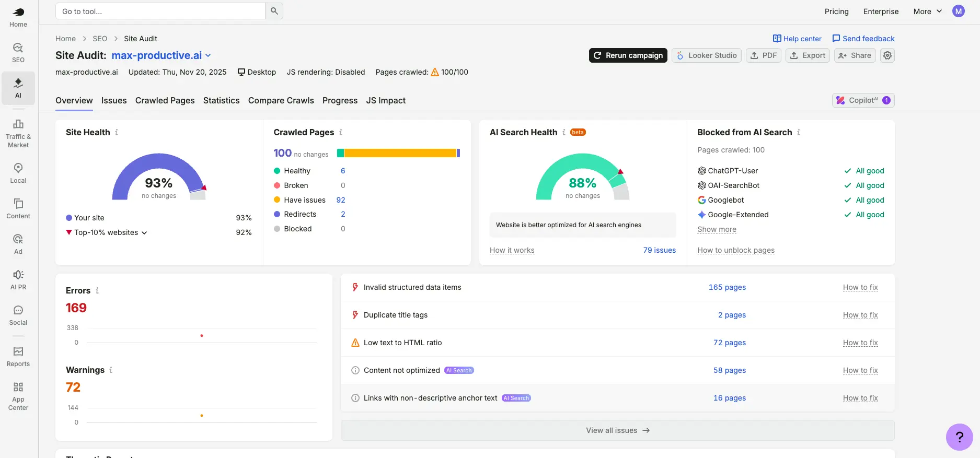The width and height of the screenshot is (980, 458).
Task: Open the Local sidebar section
Action: coord(18,173)
